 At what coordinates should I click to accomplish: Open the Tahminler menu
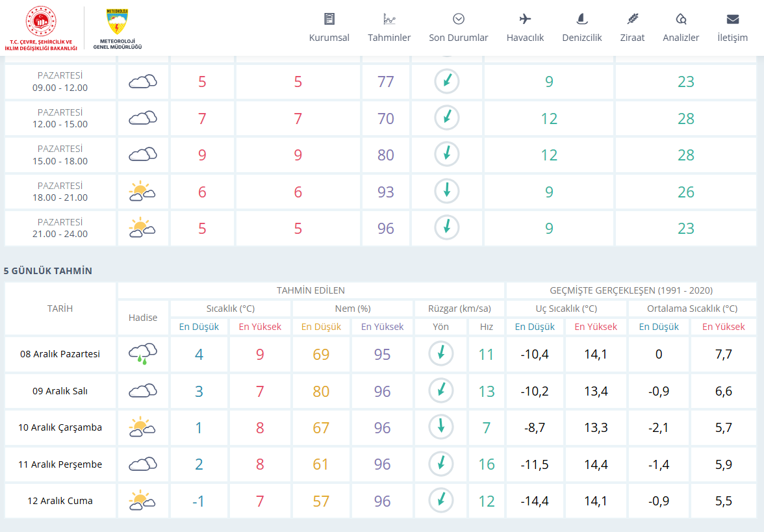coord(389,28)
